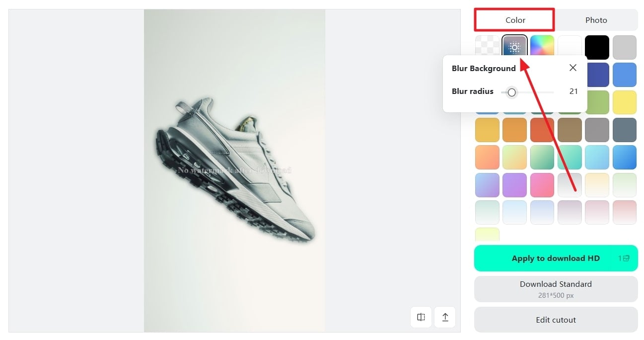Switch to the Photo tab
The width and height of the screenshot is (644, 340).
596,20
